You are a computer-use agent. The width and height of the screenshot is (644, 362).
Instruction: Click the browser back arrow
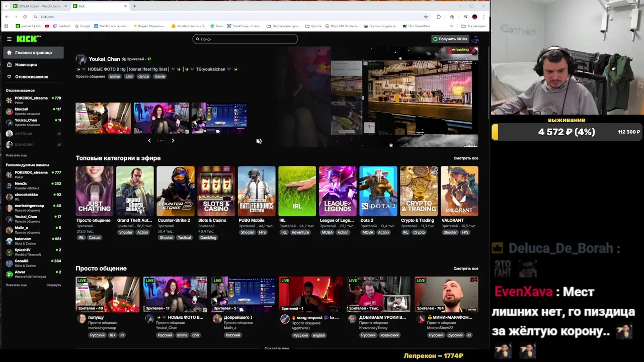pyautogui.click(x=7, y=17)
